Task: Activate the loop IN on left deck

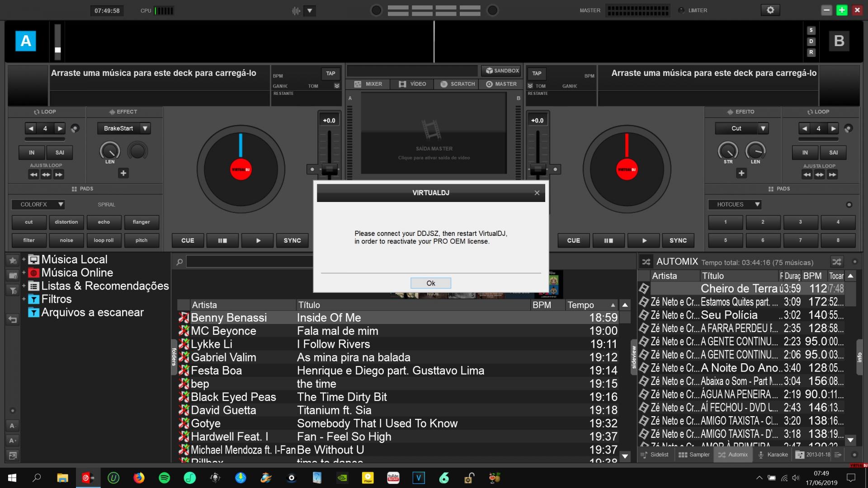Action: coord(31,152)
